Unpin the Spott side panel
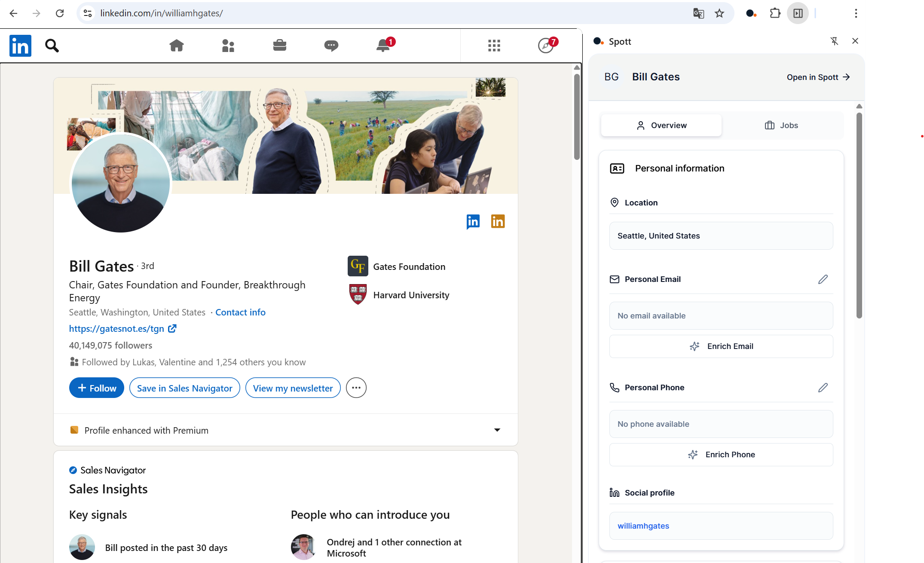 834,41
